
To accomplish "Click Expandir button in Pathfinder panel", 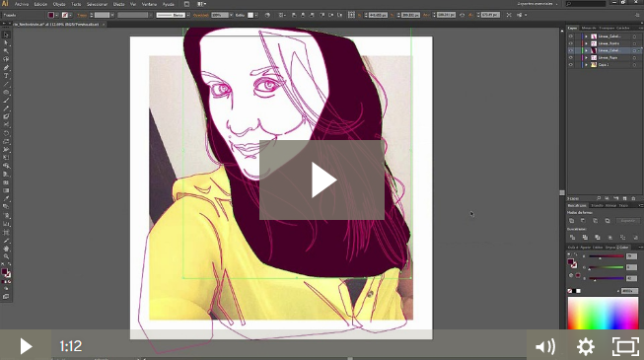I will click(628, 221).
